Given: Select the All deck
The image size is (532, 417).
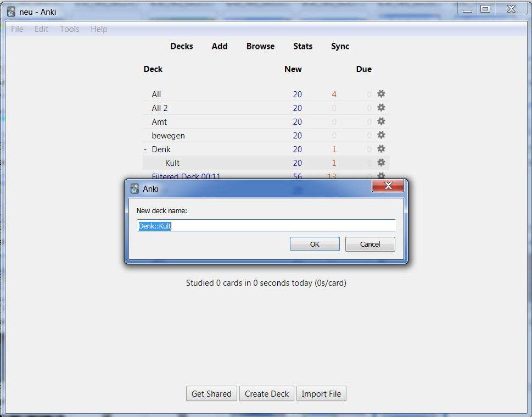Looking at the screenshot, I should point(156,94).
